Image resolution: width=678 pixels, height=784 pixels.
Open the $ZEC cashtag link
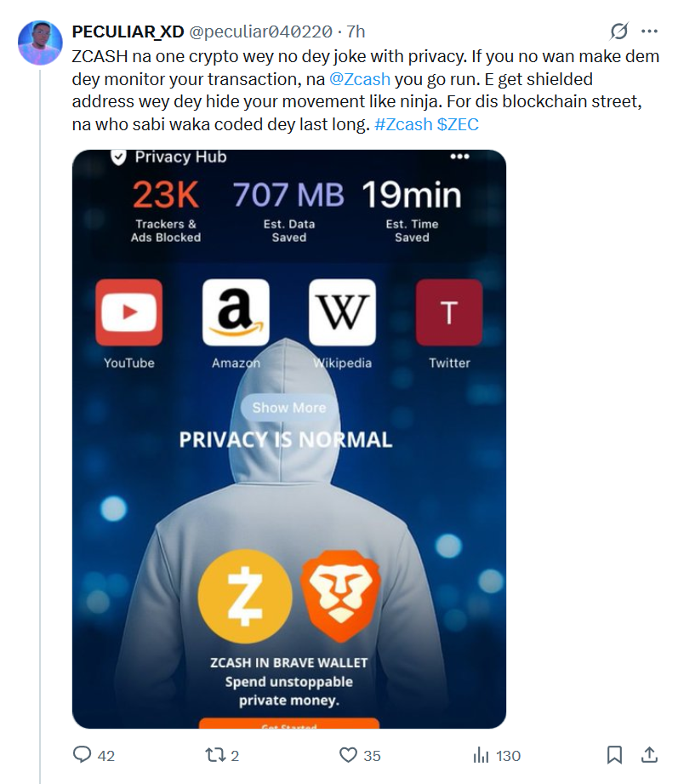pyautogui.click(x=458, y=124)
